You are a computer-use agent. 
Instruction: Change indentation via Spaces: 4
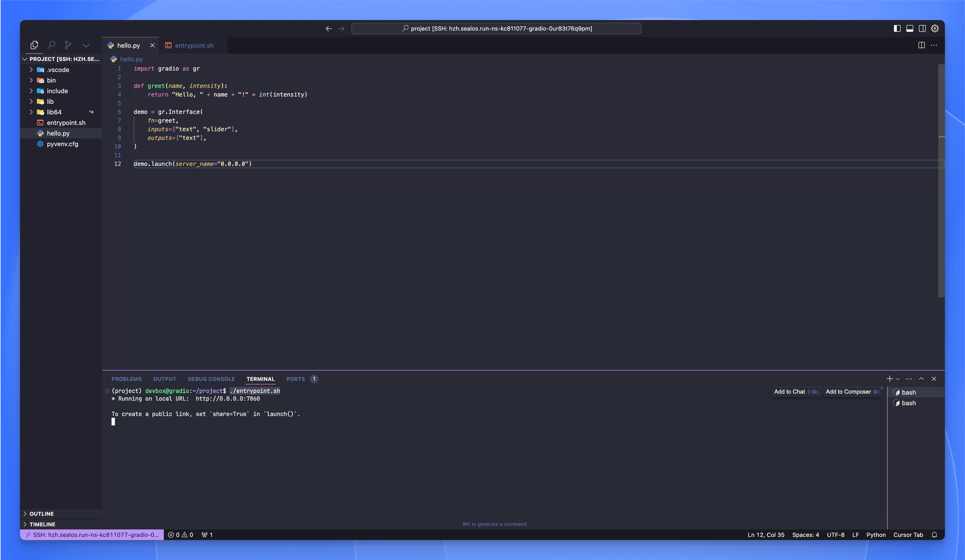point(805,535)
